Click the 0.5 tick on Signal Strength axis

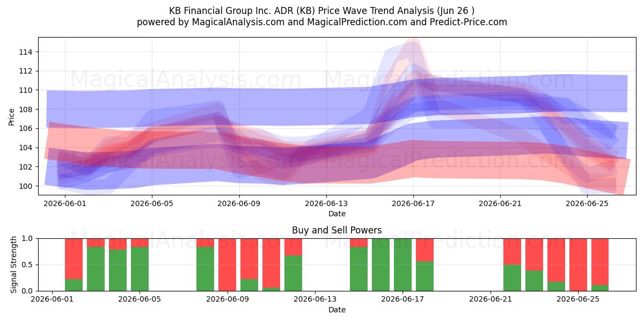27,265
